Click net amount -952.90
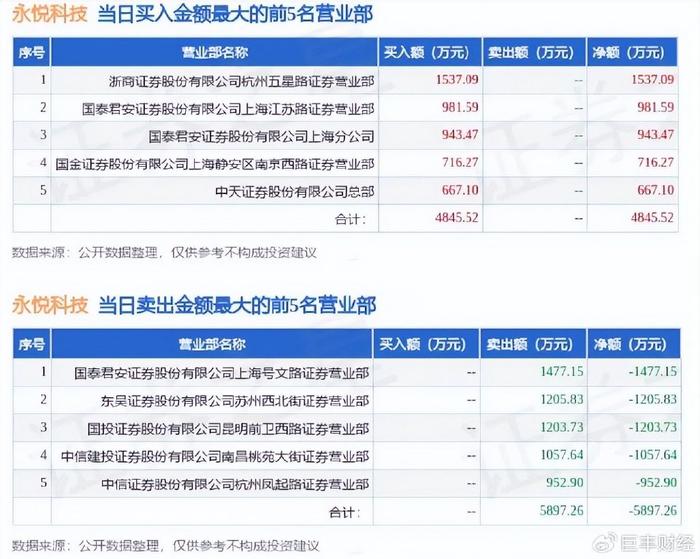This screenshot has width=700, height=559. click(x=656, y=482)
